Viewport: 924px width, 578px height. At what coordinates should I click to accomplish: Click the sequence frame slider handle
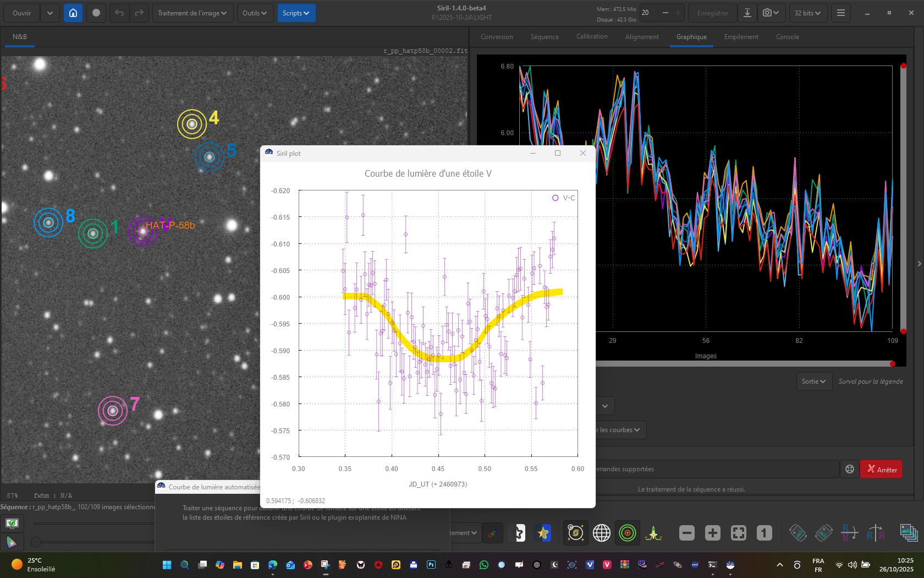point(36,542)
